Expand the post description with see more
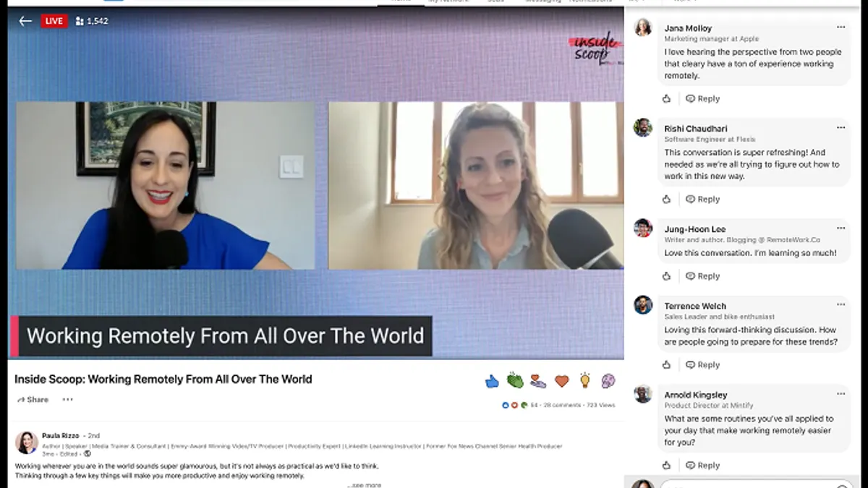This screenshot has height=488, width=868. click(x=364, y=484)
